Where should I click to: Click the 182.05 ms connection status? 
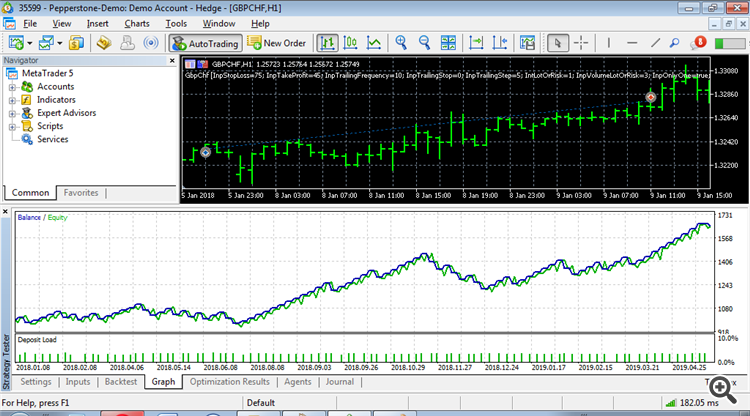[699, 403]
